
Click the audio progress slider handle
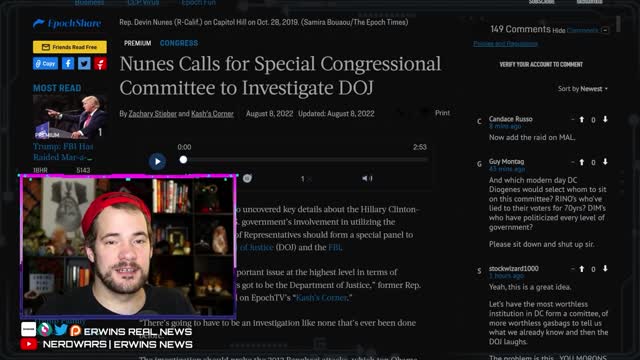183,160
